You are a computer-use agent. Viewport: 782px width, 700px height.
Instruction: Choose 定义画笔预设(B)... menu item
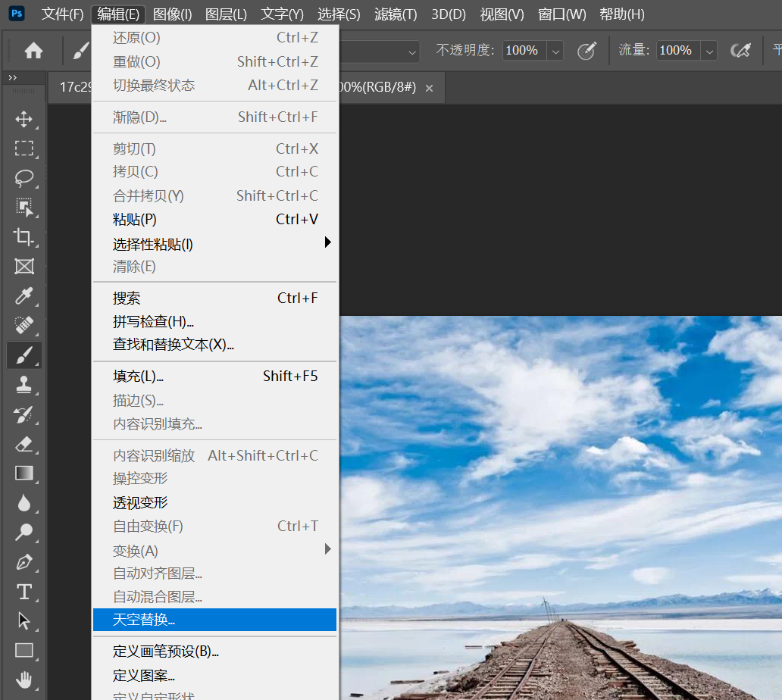(214, 652)
